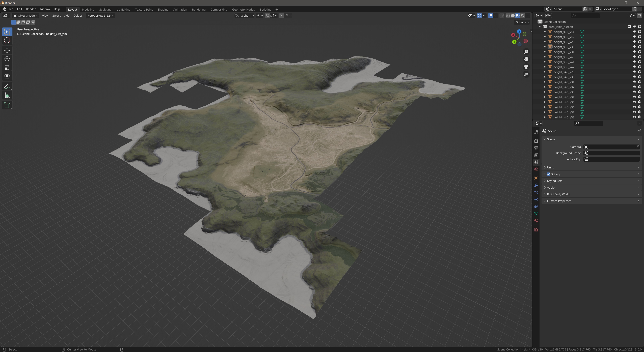This screenshot has width=644, height=352.
Task: Switch to the Sculpting workspace tab
Action: tap(105, 10)
